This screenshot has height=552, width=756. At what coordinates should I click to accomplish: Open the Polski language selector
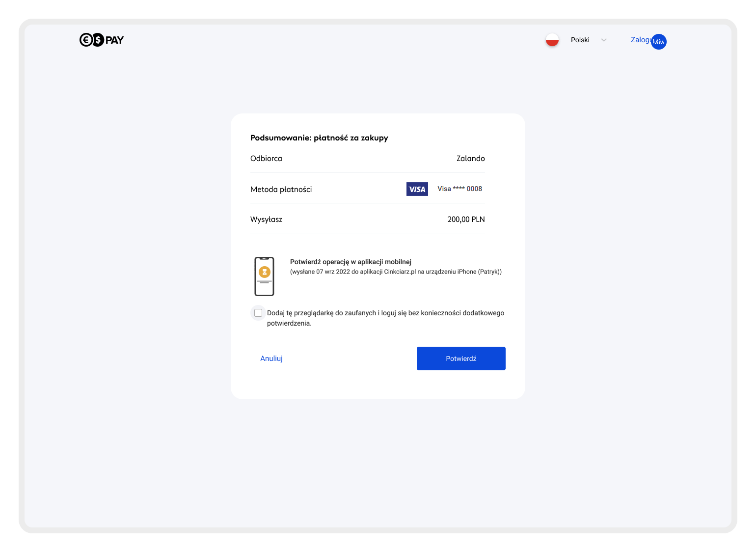pos(580,40)
